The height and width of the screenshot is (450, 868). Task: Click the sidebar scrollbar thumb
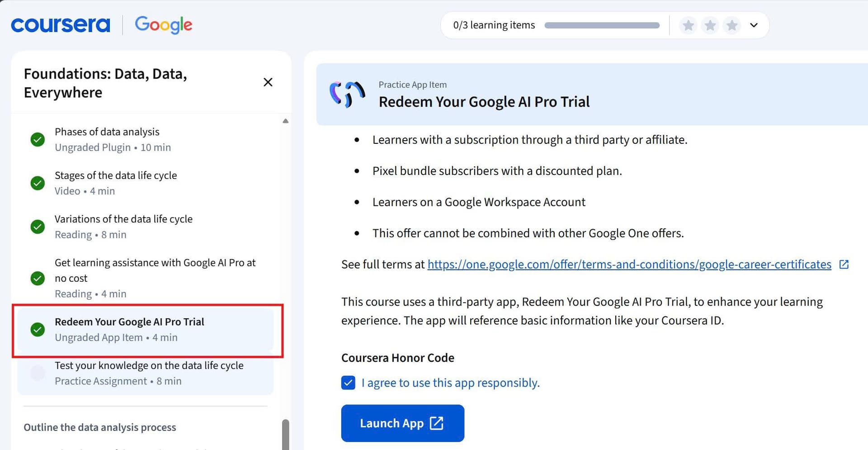coord(285,434)
